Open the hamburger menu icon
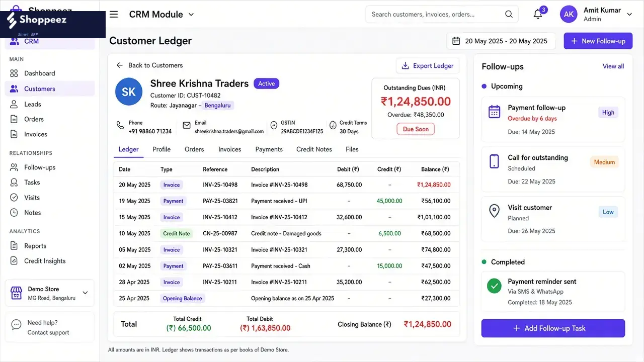The image size is (644, 362). [114, 14]
